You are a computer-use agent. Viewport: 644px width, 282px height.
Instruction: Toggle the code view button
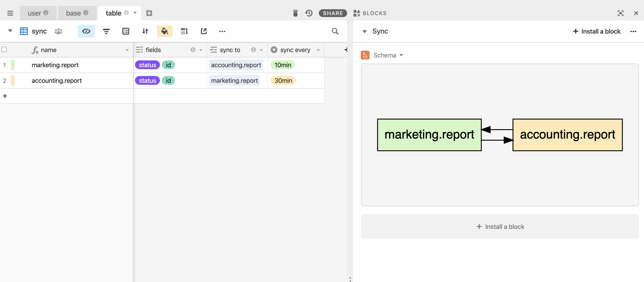(86, 31)
